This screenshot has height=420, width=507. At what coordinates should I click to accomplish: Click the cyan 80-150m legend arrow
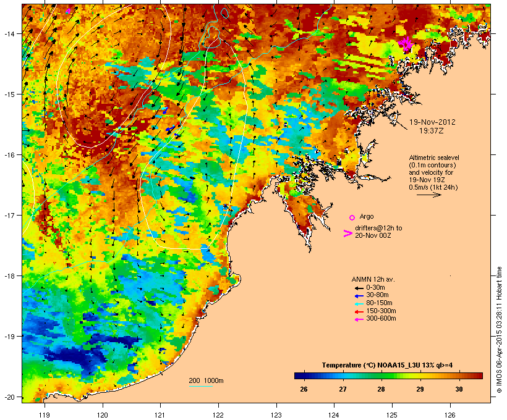[x=359, y=304]
